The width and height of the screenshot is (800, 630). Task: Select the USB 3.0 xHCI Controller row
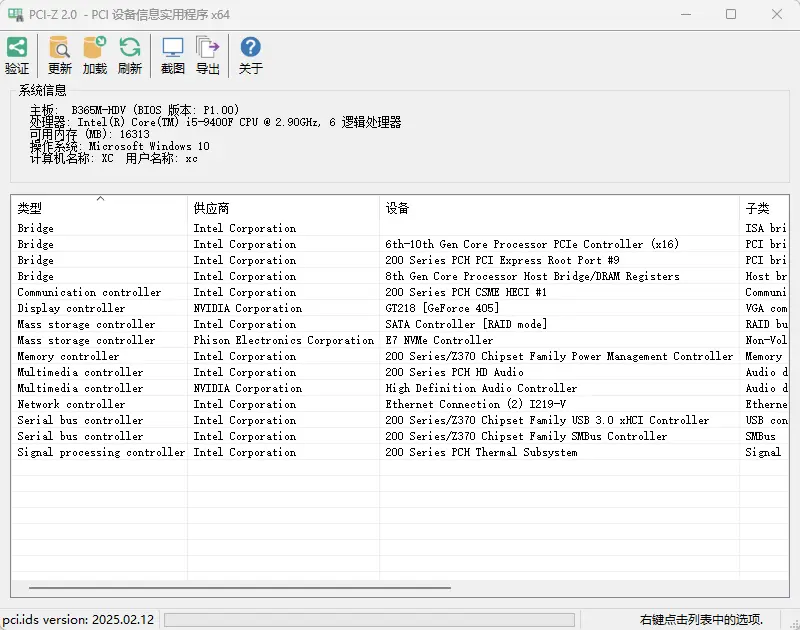coord(400,420)
